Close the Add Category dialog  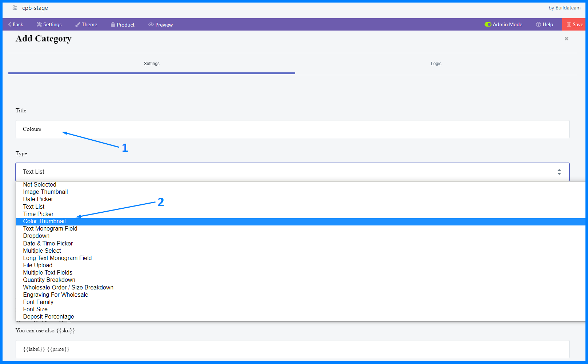point(566,39)
